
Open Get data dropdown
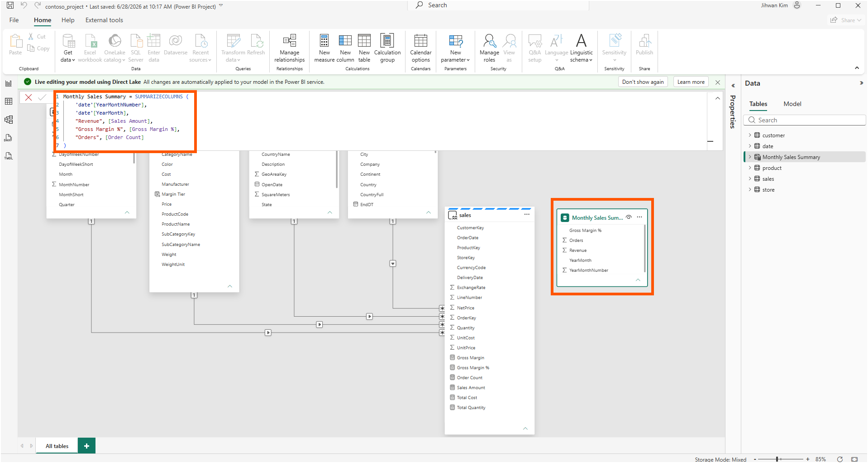pos(68,48)
